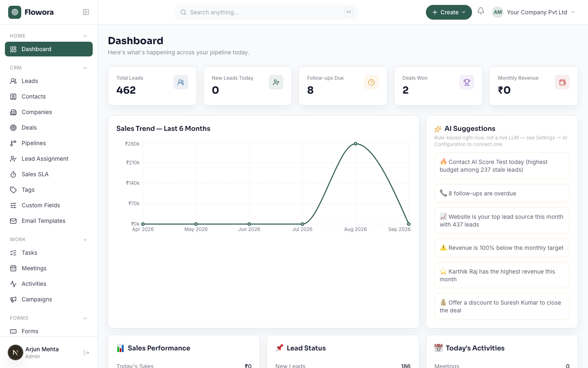Viewport: 588px width, 368px height.
Task: Click Sales Trend — Last 6 Months title
Action: [163, 128]
